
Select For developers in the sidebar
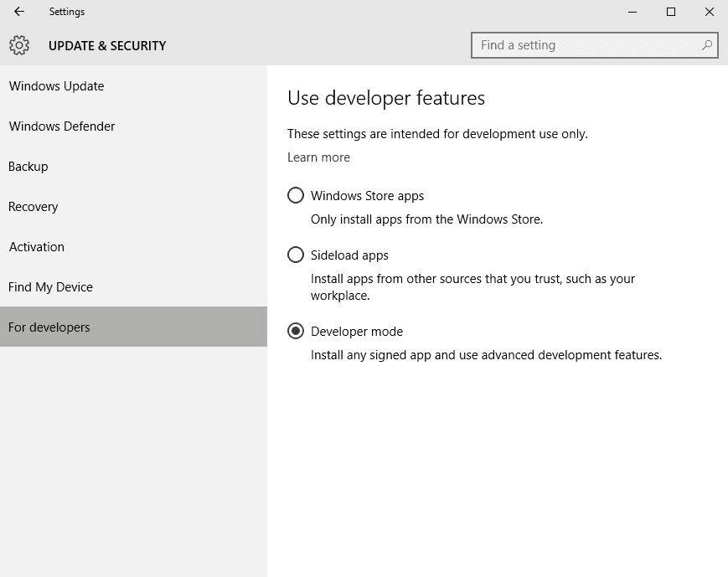coord(49,327)
